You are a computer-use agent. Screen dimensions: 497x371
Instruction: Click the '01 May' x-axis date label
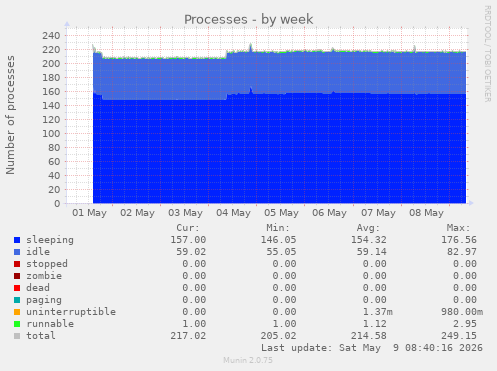89,213
